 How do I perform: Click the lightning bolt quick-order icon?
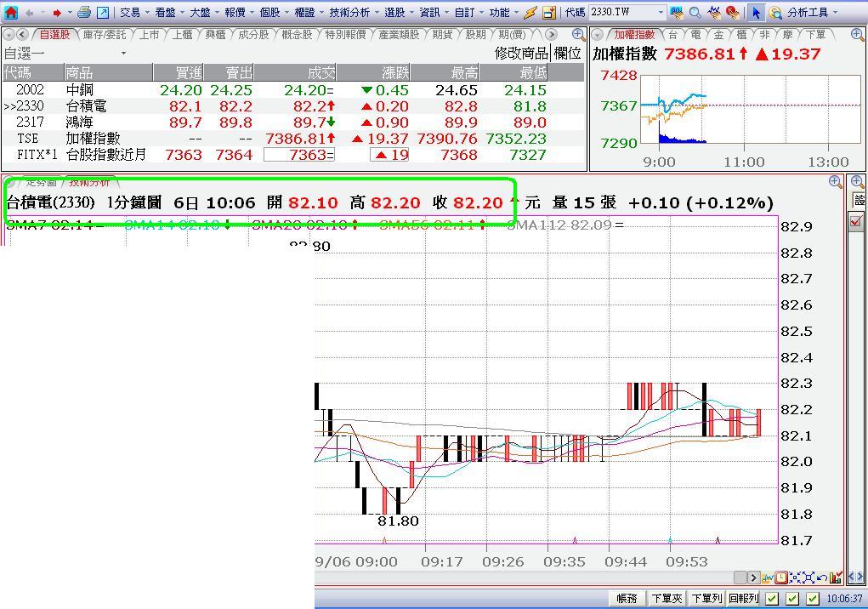tap(530, 12)
